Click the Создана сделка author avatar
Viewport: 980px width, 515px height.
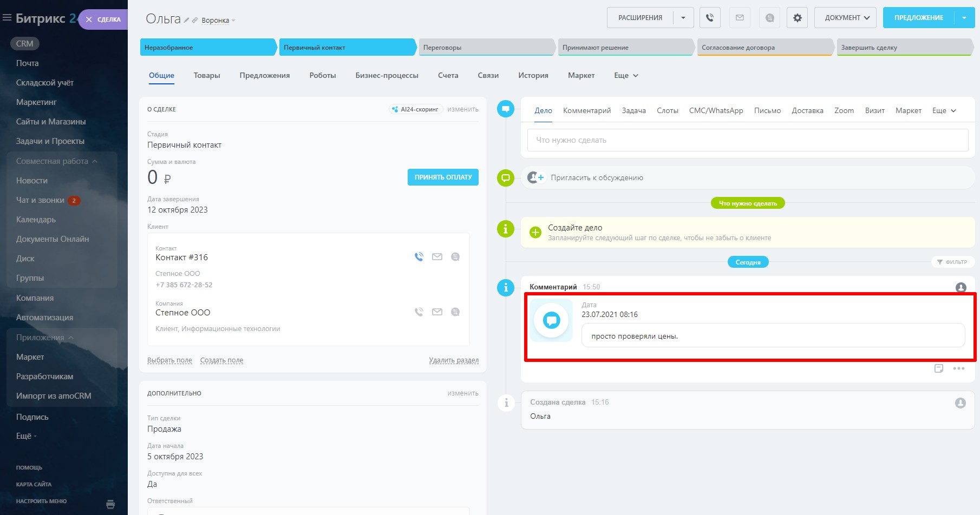[961, 403]
